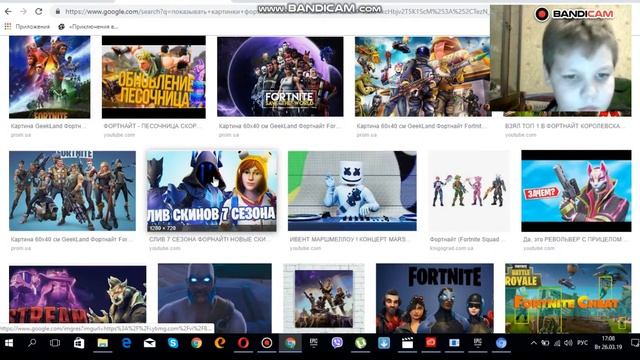
Task: Open the Bandicam recorder taskbar icon
Action: pyautogui.click(x=267, y=343)
